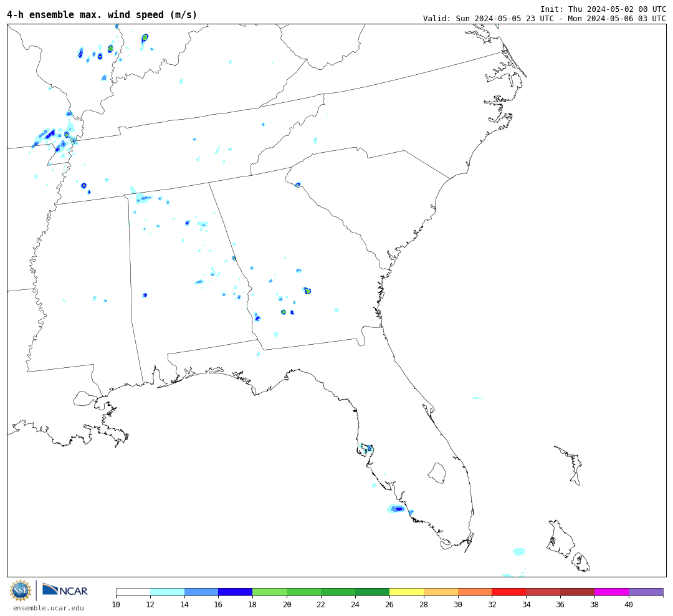673x616 pixels.
Task: Click the NSF logo
Action: [20, 590]
